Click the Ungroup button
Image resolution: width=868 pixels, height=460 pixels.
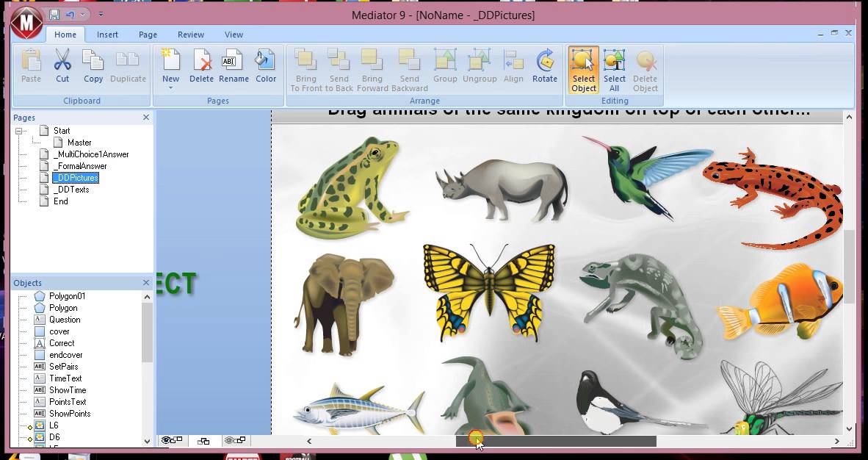[480, 66]
